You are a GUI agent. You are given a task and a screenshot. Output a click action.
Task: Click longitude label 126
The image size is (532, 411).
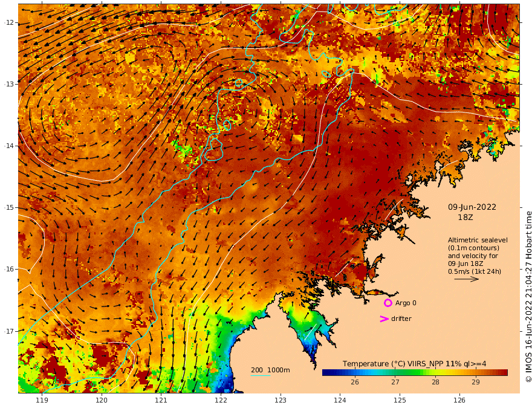[x=459, y=400]
